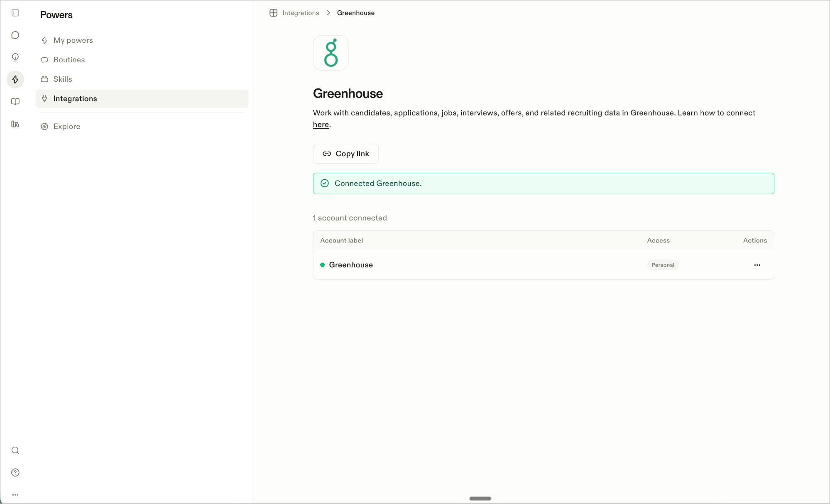Click the Powers sidebar heading
Viewport: 830px width, 504px height.
pyautogui.click(x=56, y=15)
